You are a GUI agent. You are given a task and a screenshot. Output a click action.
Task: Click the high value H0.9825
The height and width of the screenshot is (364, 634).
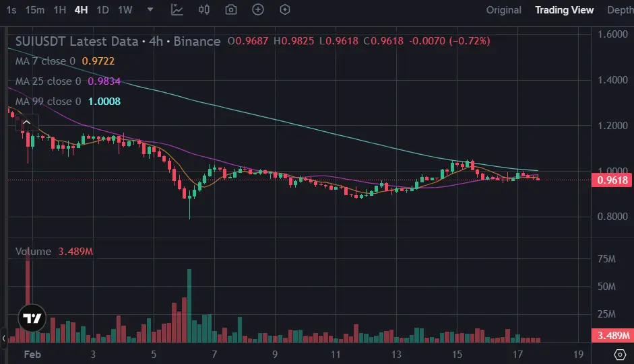294,41
